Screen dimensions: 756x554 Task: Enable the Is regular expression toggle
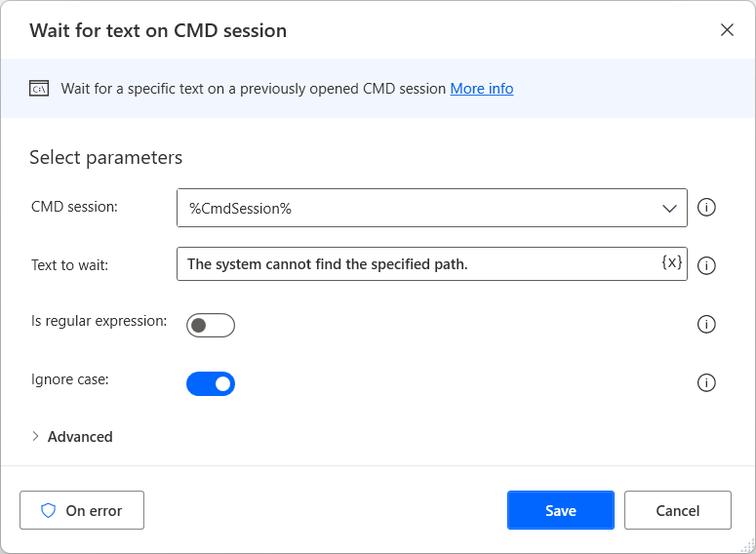pyautogui.click(x=211, y=325)
